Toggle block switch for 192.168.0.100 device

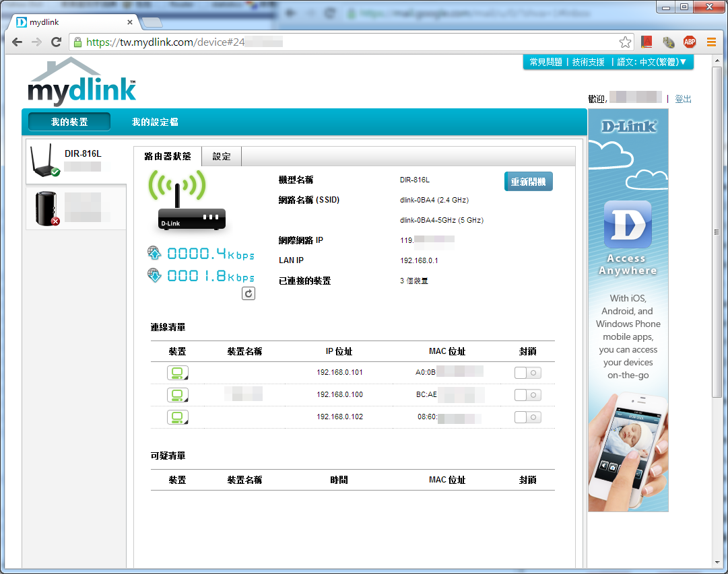[527, 395]
